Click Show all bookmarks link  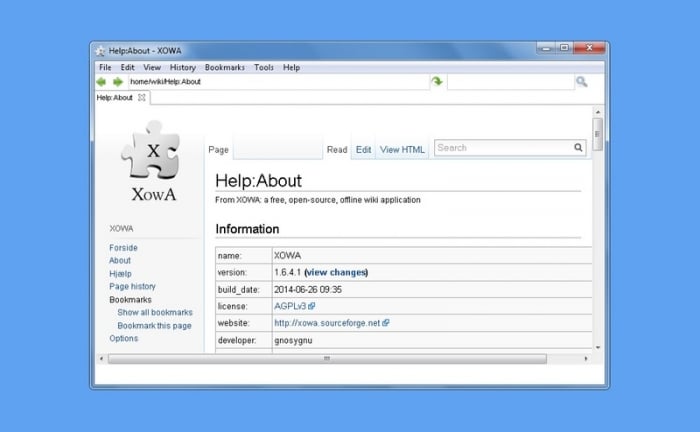[155, 312]
